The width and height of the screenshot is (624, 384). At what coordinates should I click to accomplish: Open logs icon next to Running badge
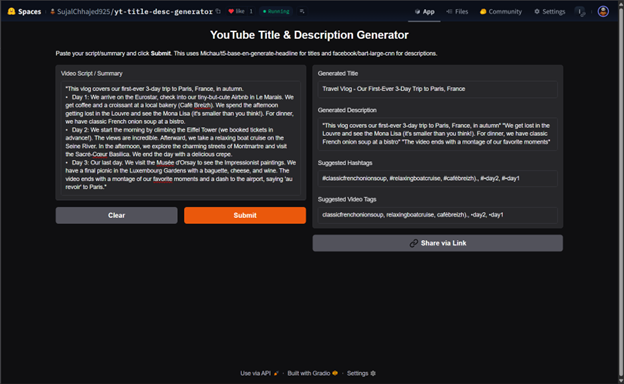click(x=302, y=11)
